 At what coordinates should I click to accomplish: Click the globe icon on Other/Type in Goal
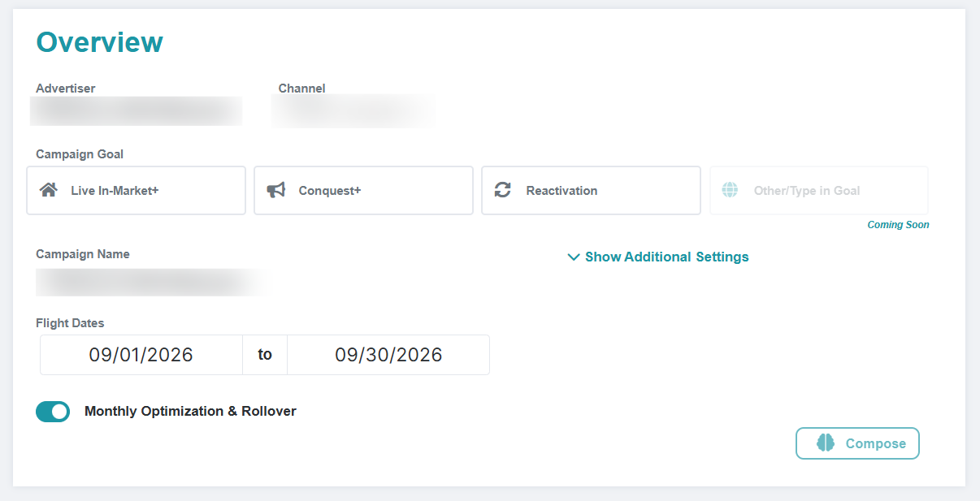pyautogui.click(x=730, y=190)
